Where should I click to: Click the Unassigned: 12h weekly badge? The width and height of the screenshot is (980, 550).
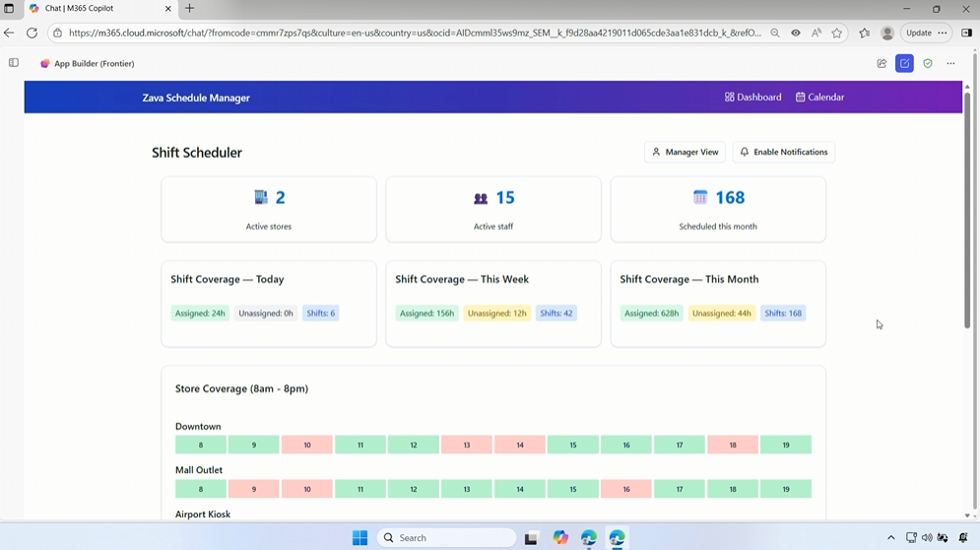tap(496, 313)
